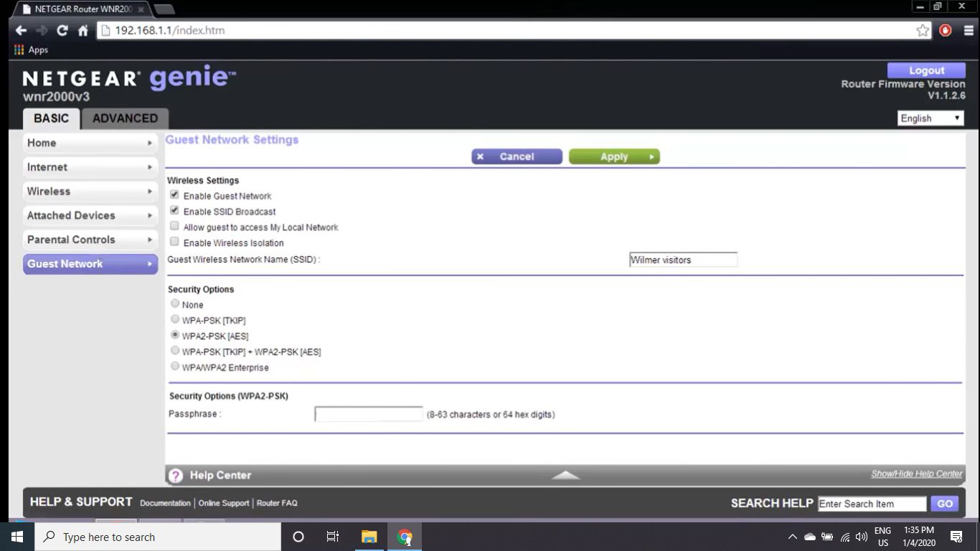Open the Online Support link
The width and height of the screenshot is (980, 551).
pyautogui.click(x=224, y=503)
